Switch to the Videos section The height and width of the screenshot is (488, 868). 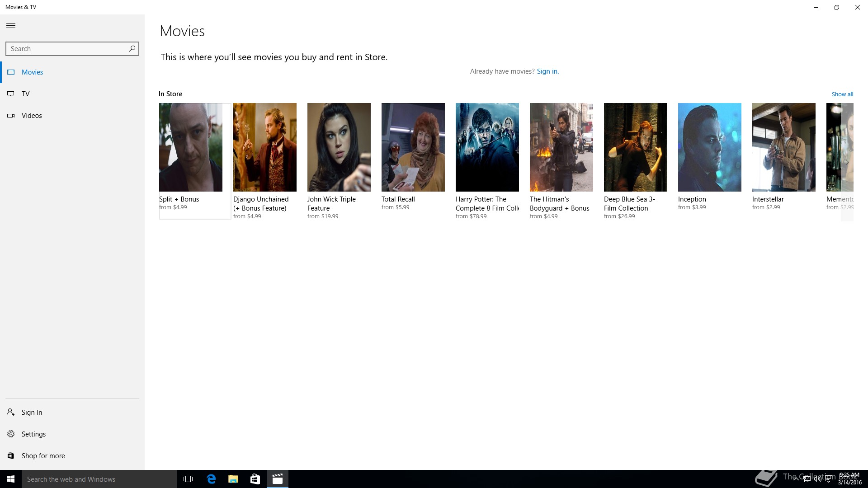pyautogui.click(x=32, y=116)
